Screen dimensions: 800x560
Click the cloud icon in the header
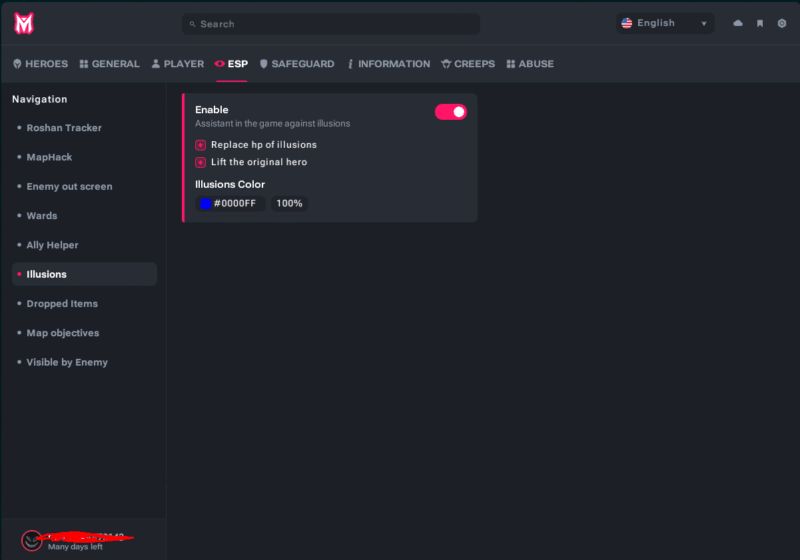click(x=738, y=23)
